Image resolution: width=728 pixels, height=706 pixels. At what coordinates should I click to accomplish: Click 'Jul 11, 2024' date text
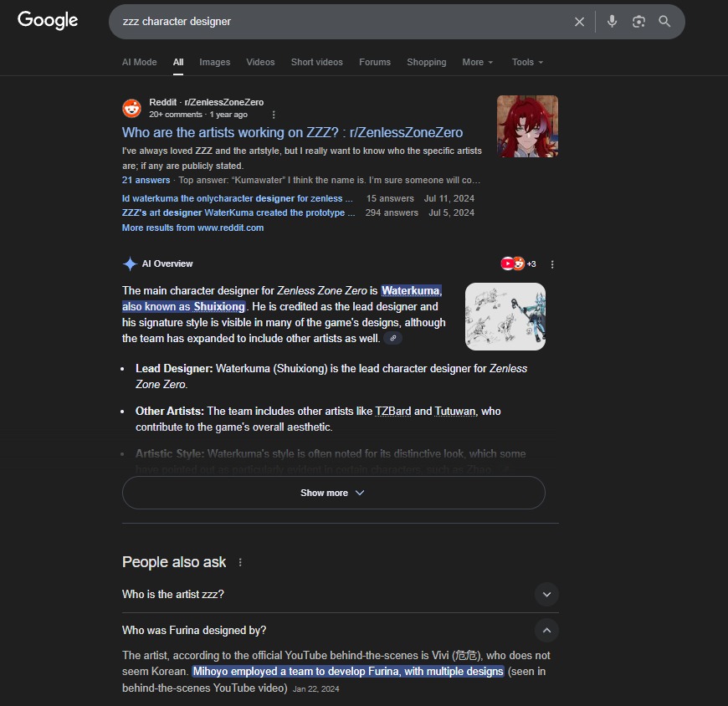pyautogui.click(x=449, y=198)
